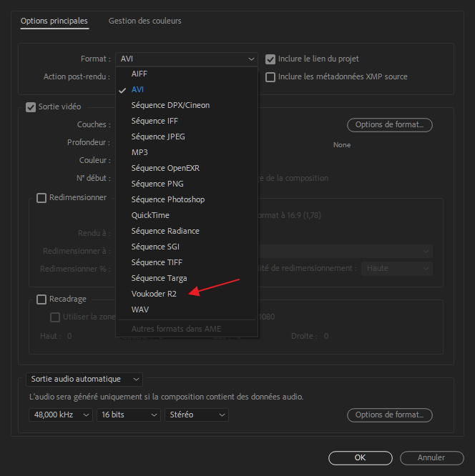Toggle Inclure le lien du projet checkbox
This screenshot has height=476, width=475.
pos(271,59)
